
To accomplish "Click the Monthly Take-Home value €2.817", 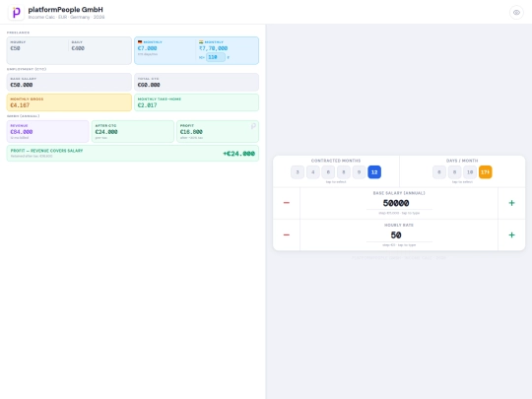I will click(147, 105).
